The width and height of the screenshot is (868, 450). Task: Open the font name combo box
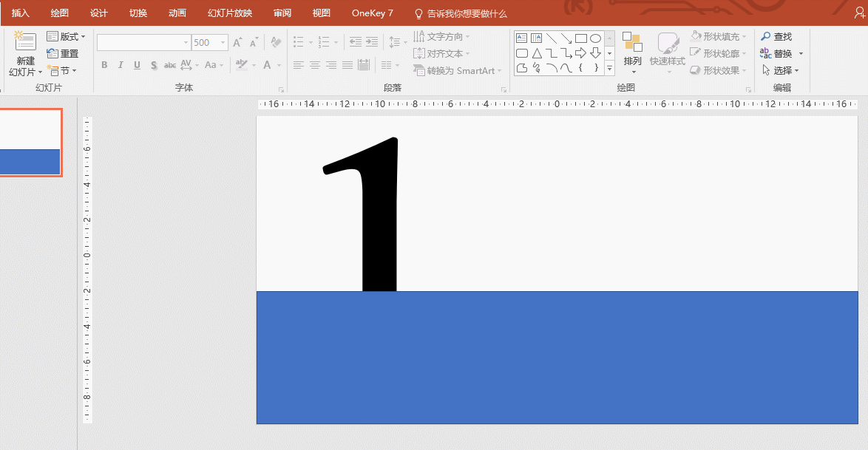[x=144, y=43]
